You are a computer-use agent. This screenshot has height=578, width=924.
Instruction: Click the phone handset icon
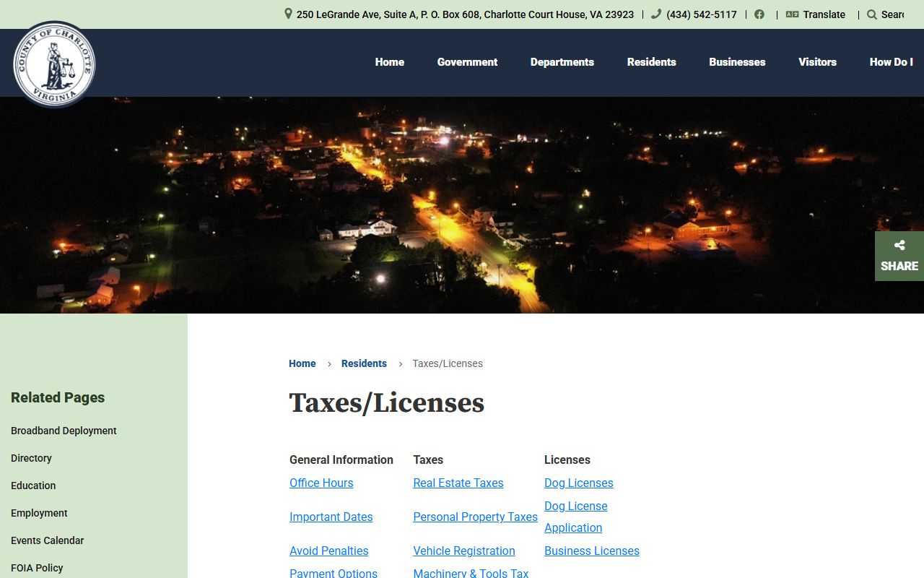[655, 14]
